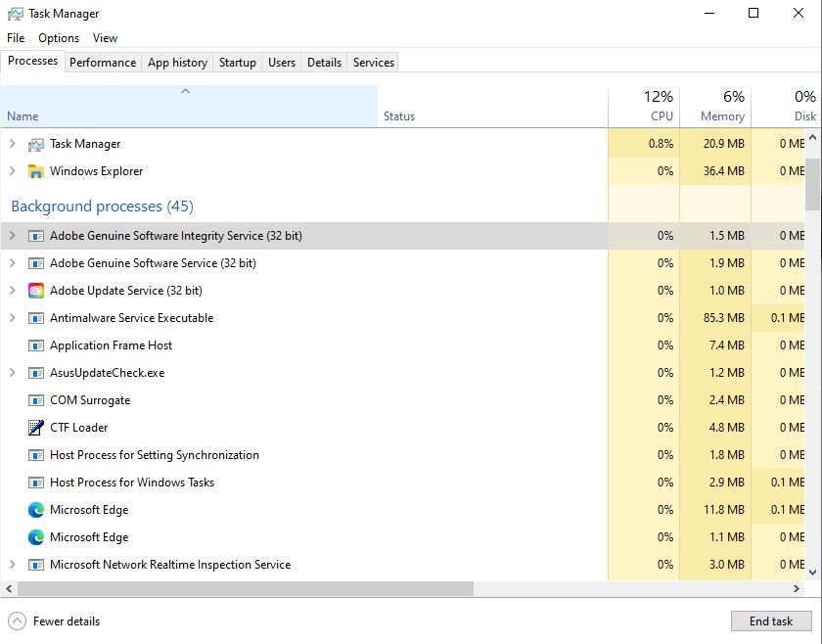Open the Options menu
The height and width of the screenshot is (644, 822).
[58, 37]
